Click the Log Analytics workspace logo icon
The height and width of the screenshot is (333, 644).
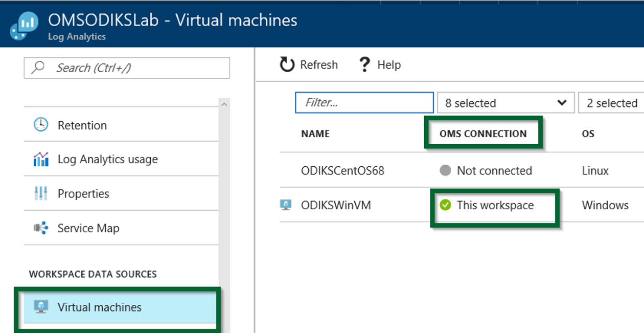point(24,27)
